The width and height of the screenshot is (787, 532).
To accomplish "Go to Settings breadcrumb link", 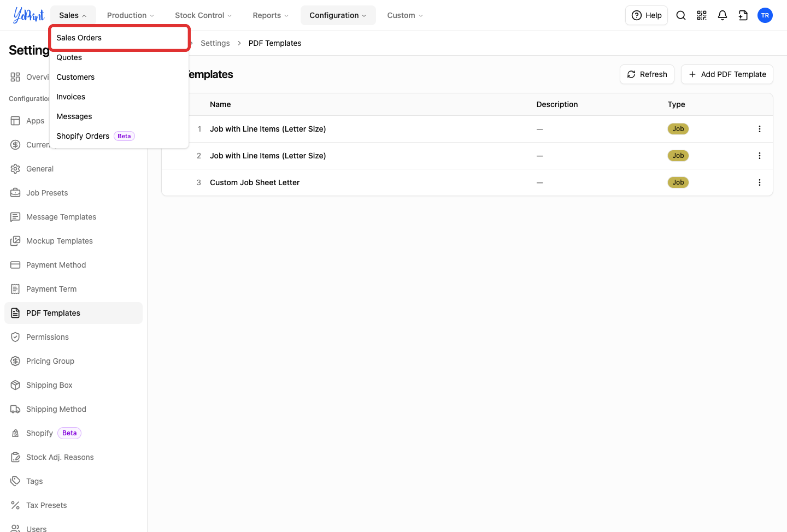I will point(215,43).
